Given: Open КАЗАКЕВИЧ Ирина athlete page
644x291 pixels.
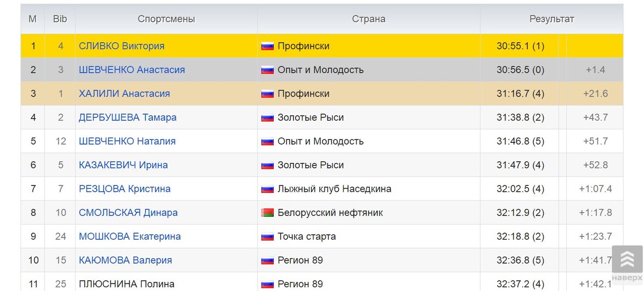Looking at the screenshot, I should point(123,165).
